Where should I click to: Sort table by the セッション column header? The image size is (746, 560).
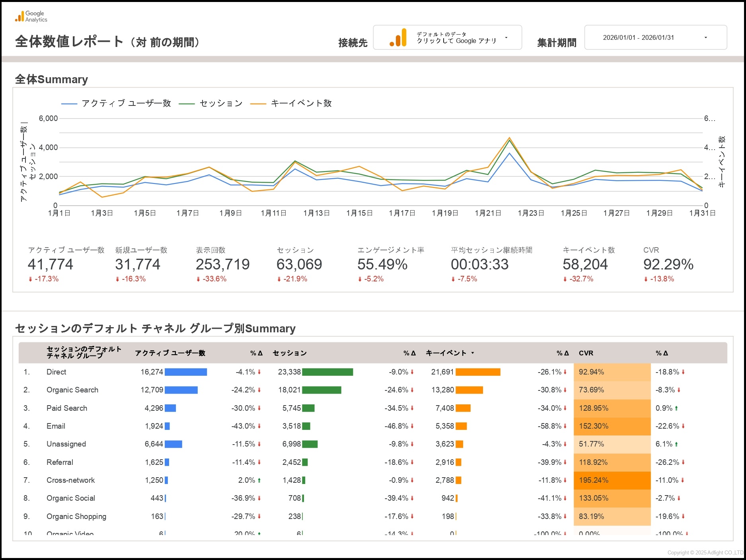click(x=289, y=353)
